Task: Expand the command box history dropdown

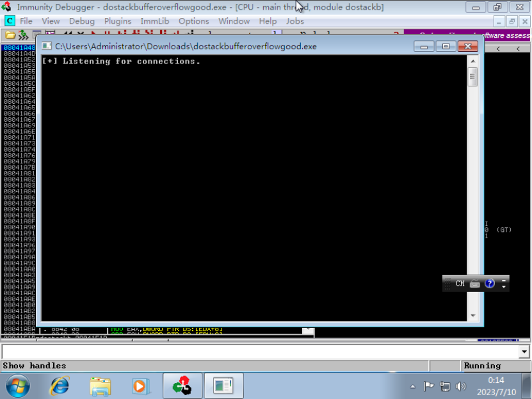Action: click(524, 352)
